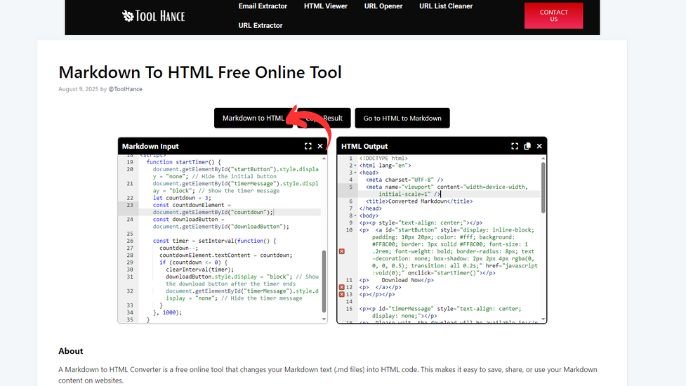The image size is (686, 386).
Task: Click line number 23 in Markdown Input
Action: pyautogui.click(x=130, y=205)
